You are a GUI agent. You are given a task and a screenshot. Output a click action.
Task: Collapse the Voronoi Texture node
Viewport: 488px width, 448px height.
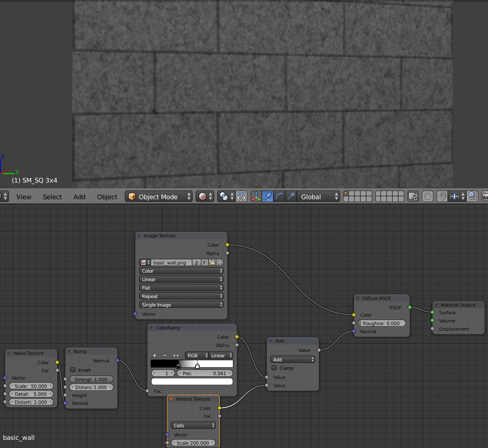click(171, 399)
